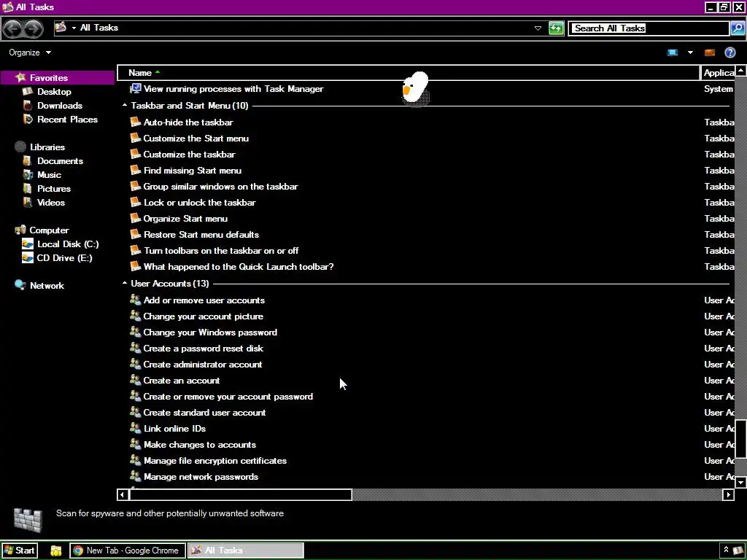This screenshot has height=560, width=747.
Task: Open What happened to the Quick Launch toolbar?
Action: click(239, 267)
